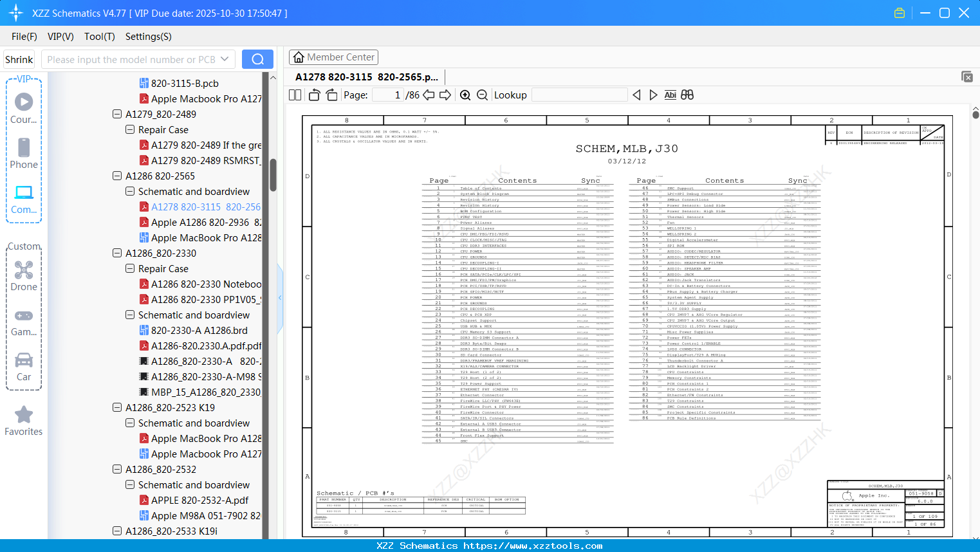Screen dimensions: 980x552
Task: Click the Page number input box
Action: pyautogui.click(x=388, y=95)
